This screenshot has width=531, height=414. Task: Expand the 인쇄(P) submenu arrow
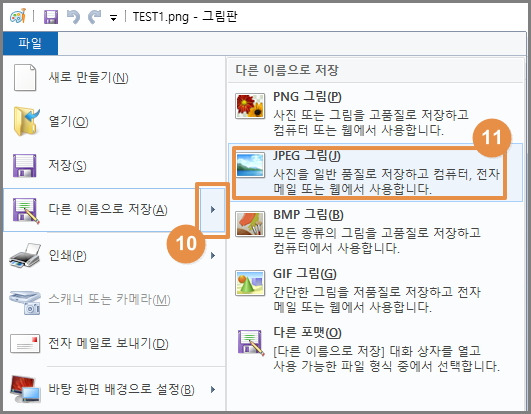click(213, 255)
